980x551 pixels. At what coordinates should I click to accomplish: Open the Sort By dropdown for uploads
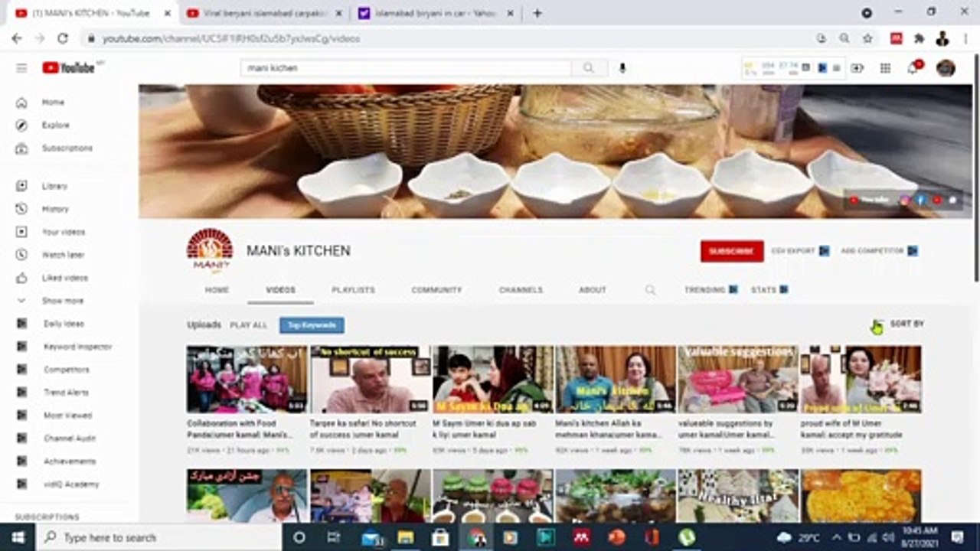pos(899,324)
